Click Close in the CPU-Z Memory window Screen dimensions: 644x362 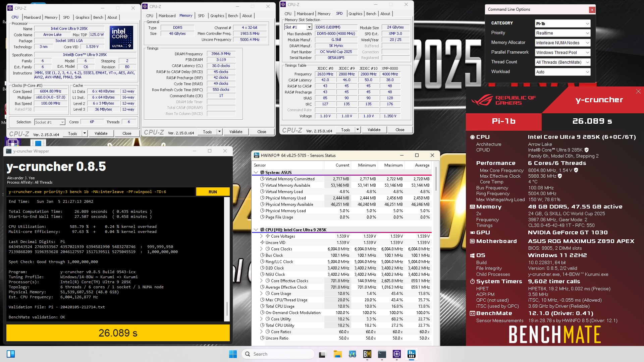point(262,132)
